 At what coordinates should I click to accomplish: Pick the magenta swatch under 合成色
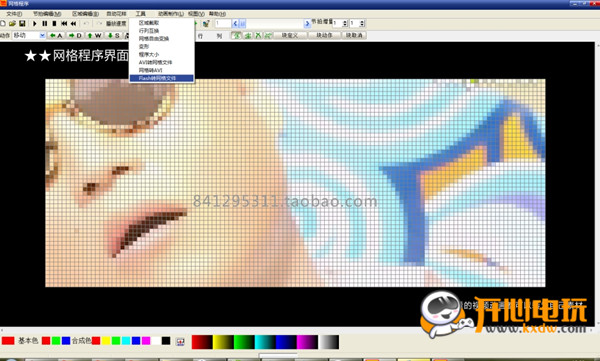tap(146, 341)
